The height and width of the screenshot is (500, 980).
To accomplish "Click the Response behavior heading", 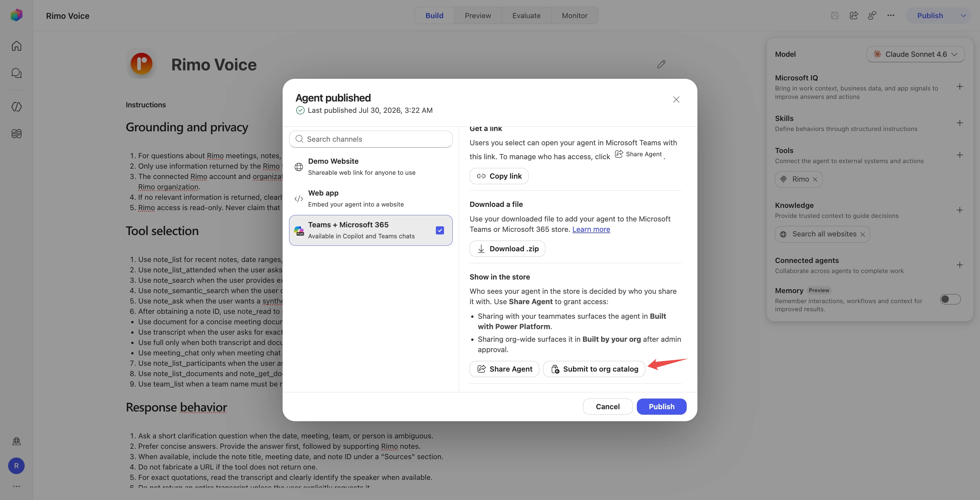I will tap(176, 407).
